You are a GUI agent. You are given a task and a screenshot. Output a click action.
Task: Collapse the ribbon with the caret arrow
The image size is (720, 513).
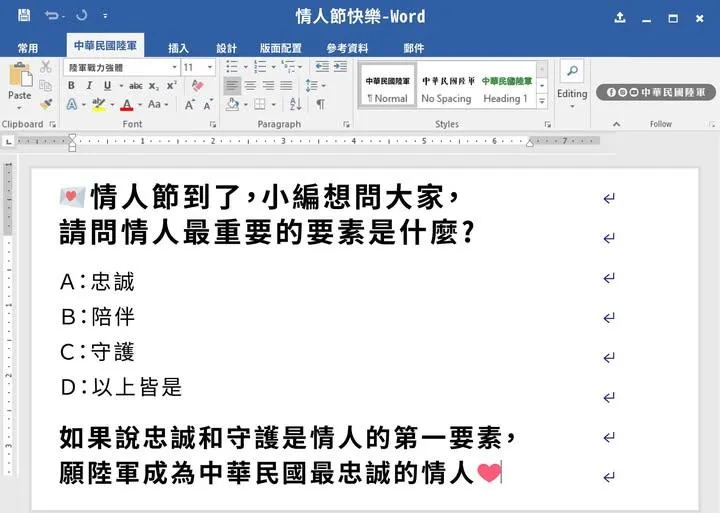coord(617,124)
